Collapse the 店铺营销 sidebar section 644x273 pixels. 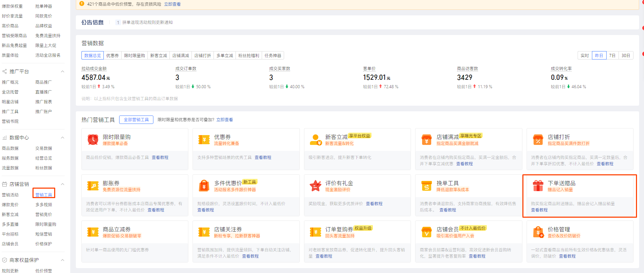pyautogui.click(x=63, y=184)
